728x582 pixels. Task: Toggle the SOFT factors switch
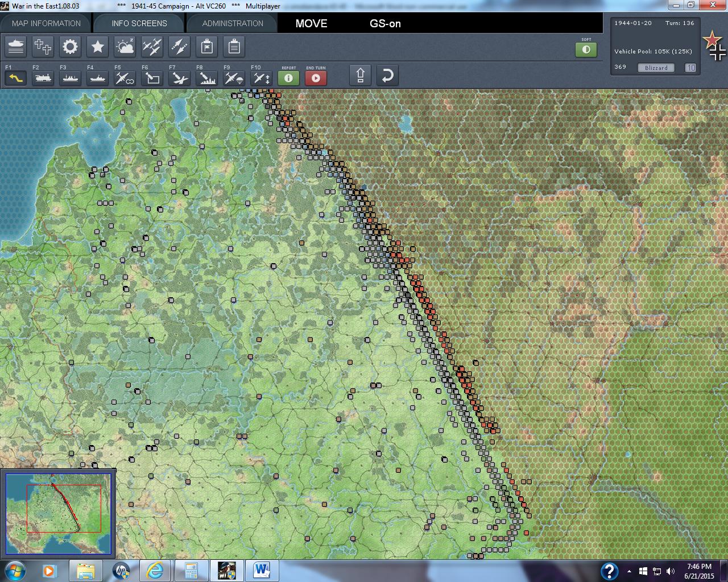point(586,49)
